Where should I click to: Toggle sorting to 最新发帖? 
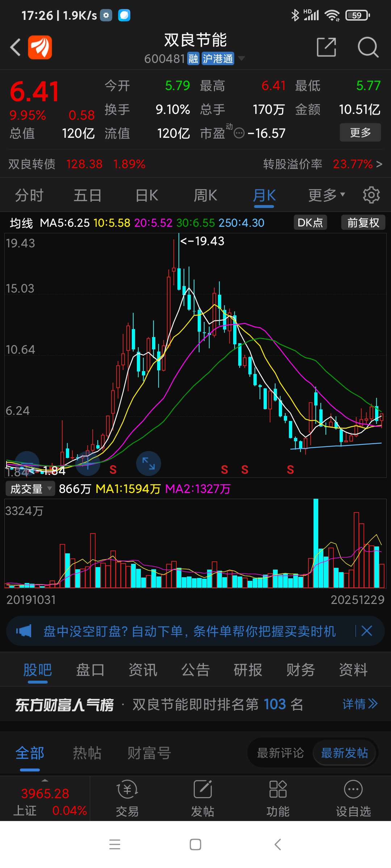click(x=345, y=753)
